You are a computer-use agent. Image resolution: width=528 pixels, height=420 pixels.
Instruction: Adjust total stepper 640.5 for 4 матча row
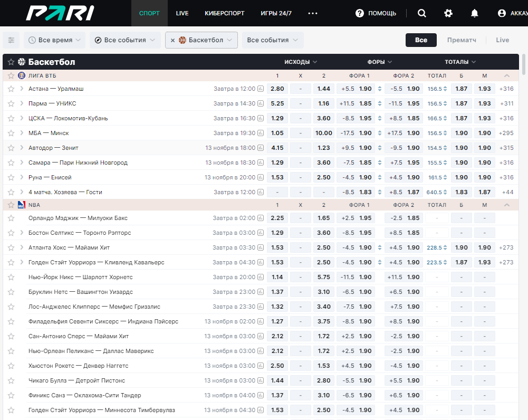tap(445, 192)
